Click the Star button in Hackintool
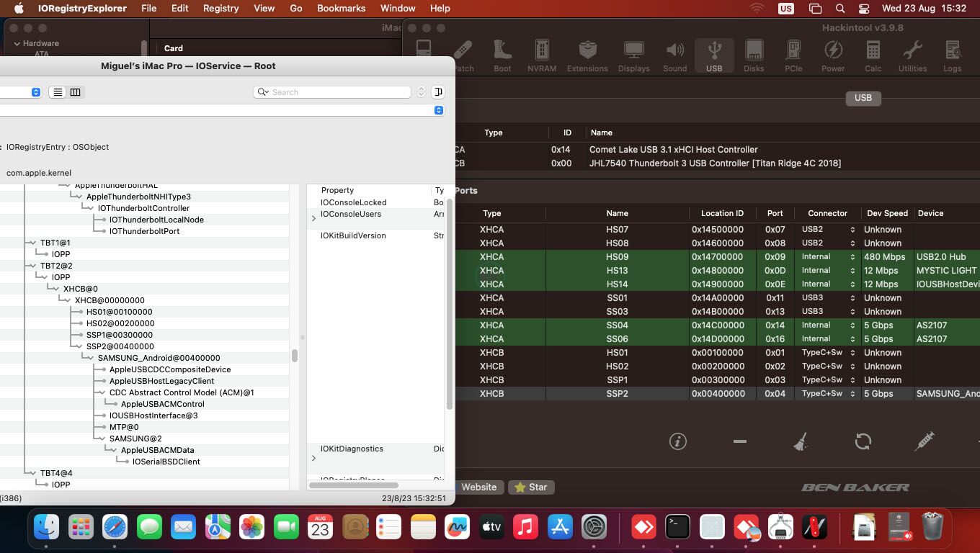Image resolution: width=980 pixels, height=553 pixels. (531, 487)
